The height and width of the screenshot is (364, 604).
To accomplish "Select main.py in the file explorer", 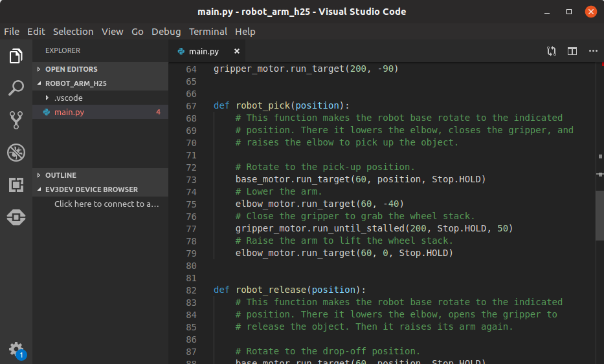I will tap(69, 112).
